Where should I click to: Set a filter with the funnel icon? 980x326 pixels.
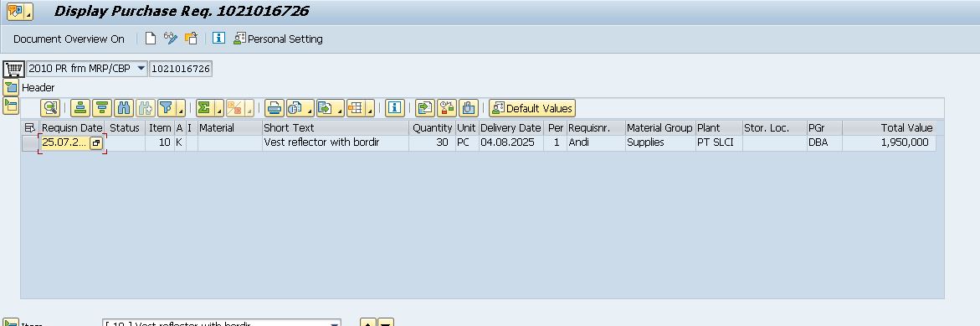[166, 108]
